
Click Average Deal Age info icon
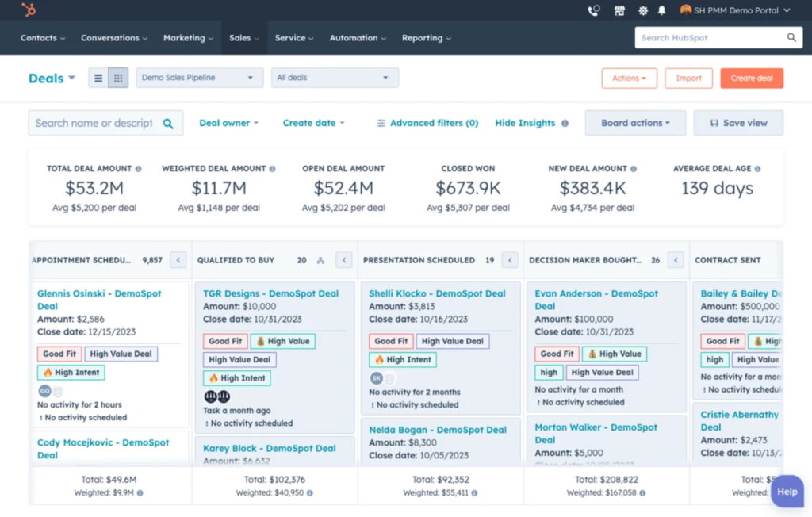click(757, 169)
